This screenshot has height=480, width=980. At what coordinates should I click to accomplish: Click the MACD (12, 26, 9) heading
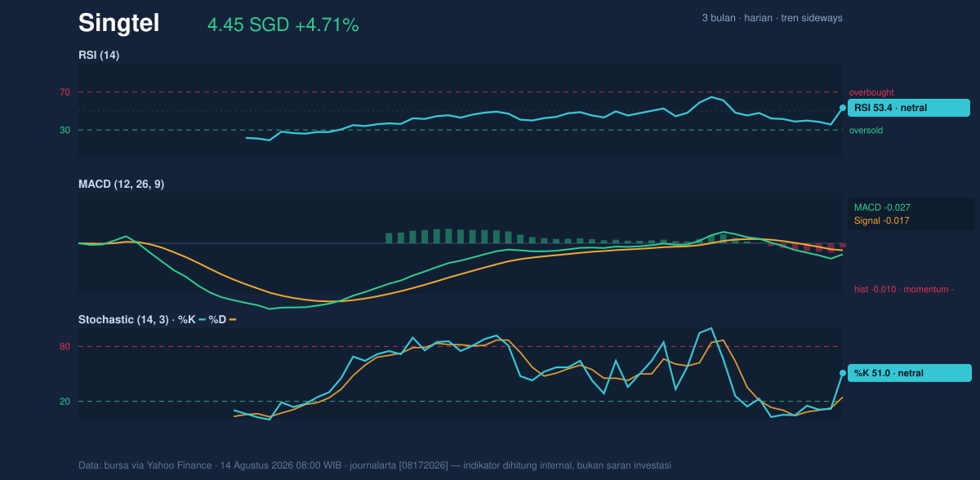coord(121,184)
